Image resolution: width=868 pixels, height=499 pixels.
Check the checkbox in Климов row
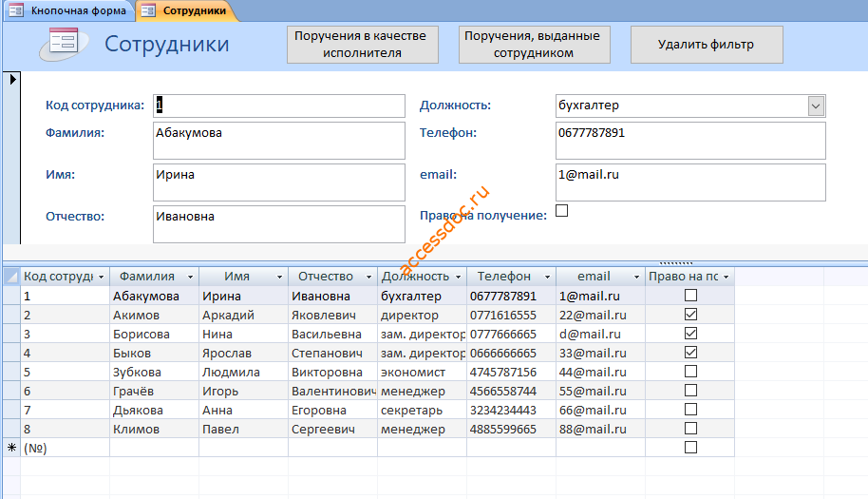coord(690,428)
